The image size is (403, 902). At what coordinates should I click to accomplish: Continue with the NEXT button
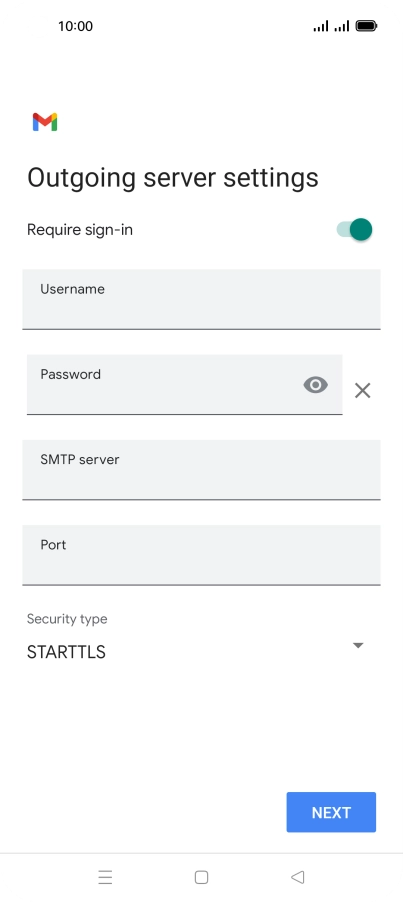point(331,812)
